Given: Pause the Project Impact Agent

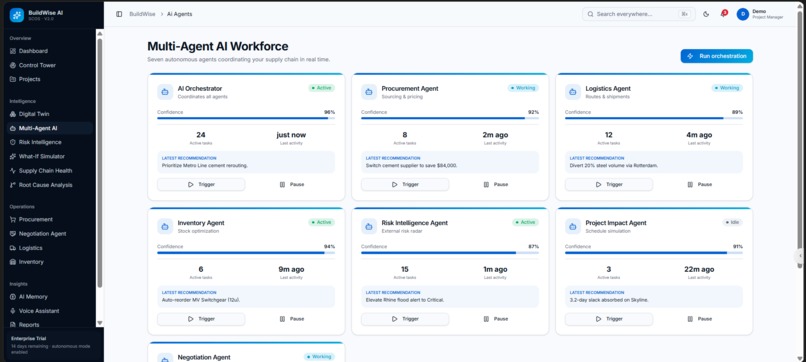Looking at the screenshot, I should point(700,319).
